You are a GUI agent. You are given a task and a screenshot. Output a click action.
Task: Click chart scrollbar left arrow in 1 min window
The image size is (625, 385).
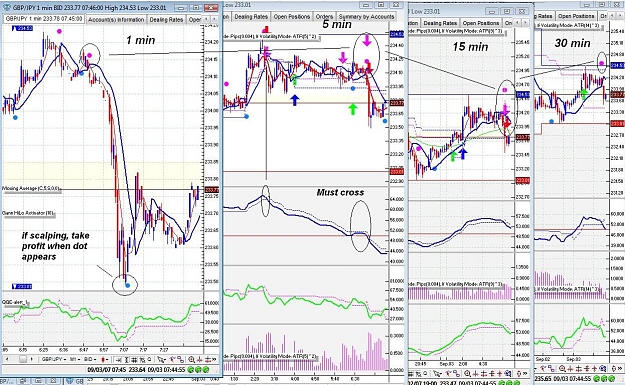pos(7,359)
